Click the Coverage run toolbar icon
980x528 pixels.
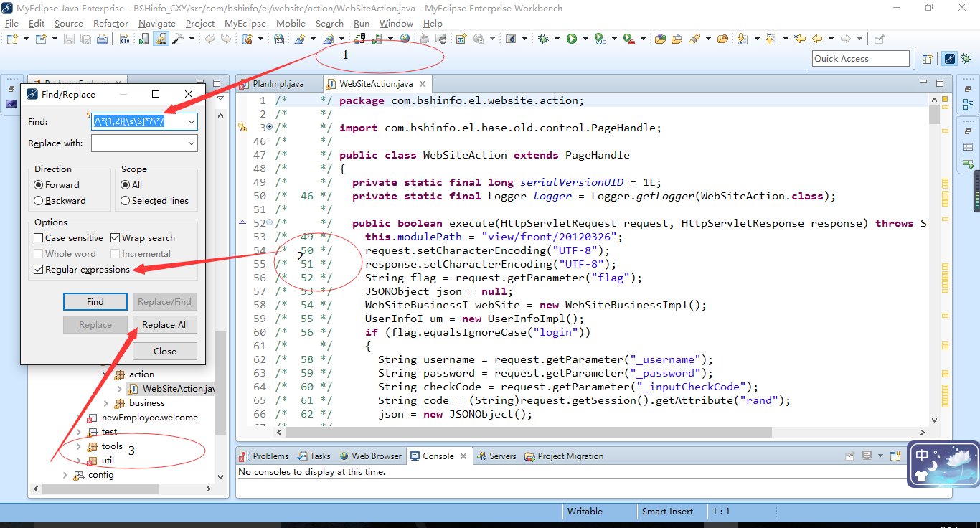(x=600, y=39)
